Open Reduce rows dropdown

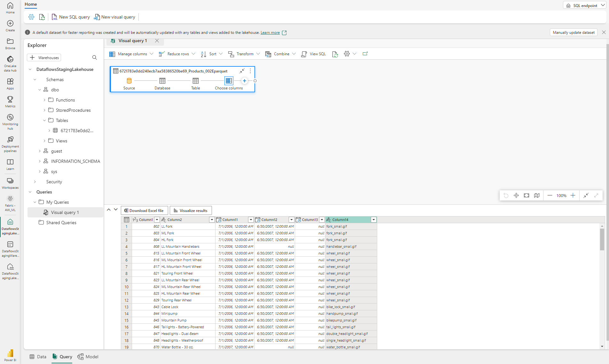pyautogui.click(x=177, y=54)
